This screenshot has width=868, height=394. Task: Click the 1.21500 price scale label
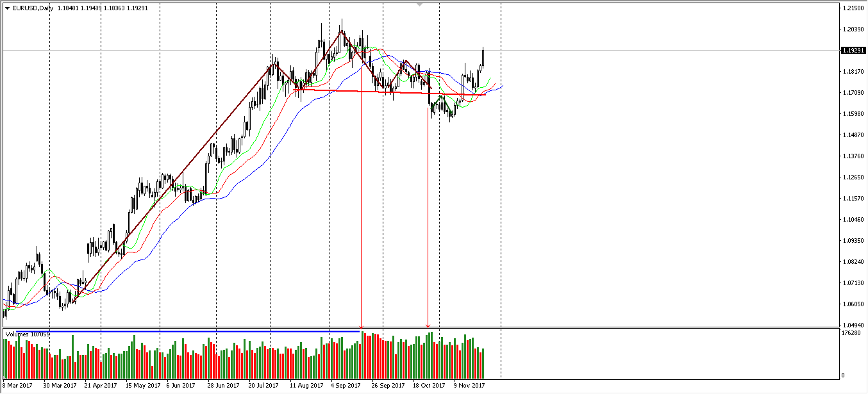[x=854, y=8]
